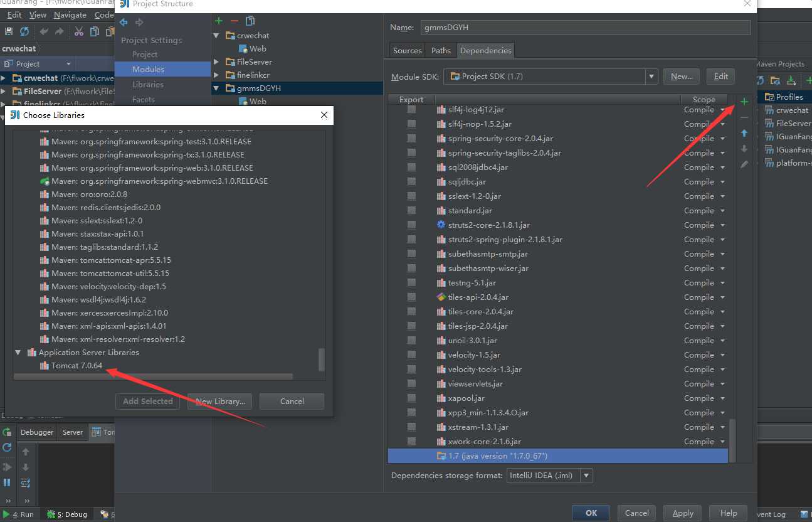Open the Edit menu
The height and width of the screenshot is (522, 812).
click(x=14, y=14)
